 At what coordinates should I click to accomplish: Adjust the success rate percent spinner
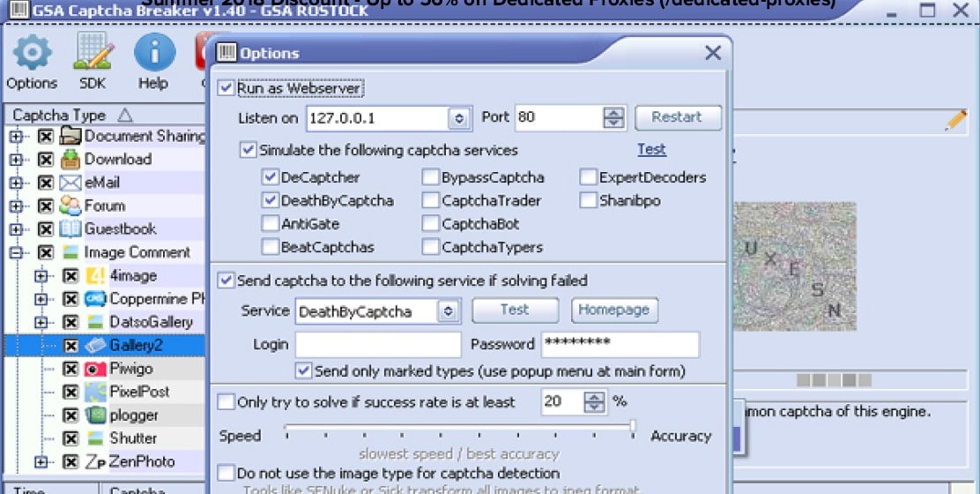594,402
